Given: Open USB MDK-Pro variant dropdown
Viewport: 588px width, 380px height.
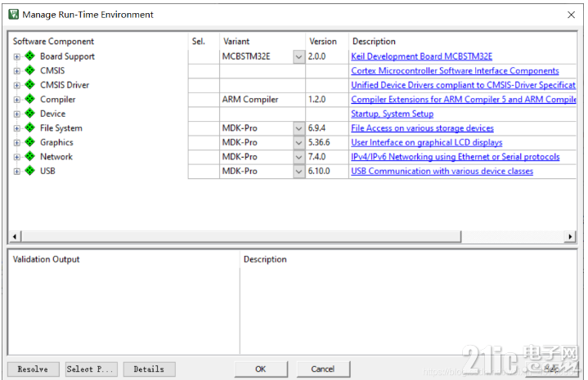Looking at the screenshot, I should (x=298, y=172).
